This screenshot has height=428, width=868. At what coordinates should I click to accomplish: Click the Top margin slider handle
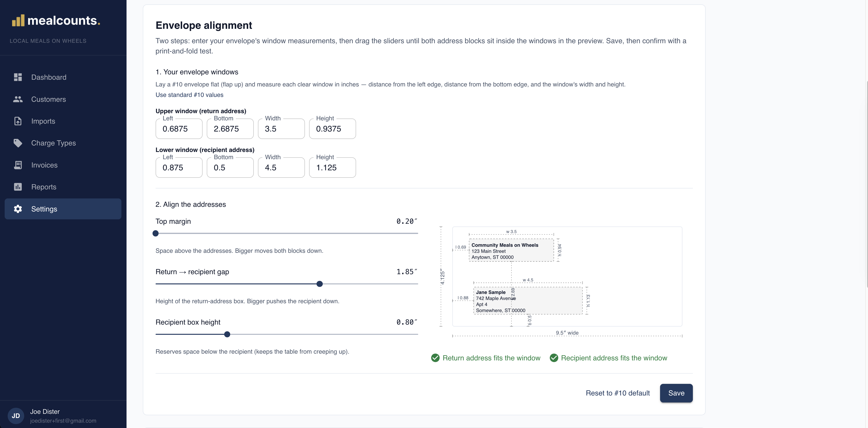pyautogui.click(x=155, y=233)
